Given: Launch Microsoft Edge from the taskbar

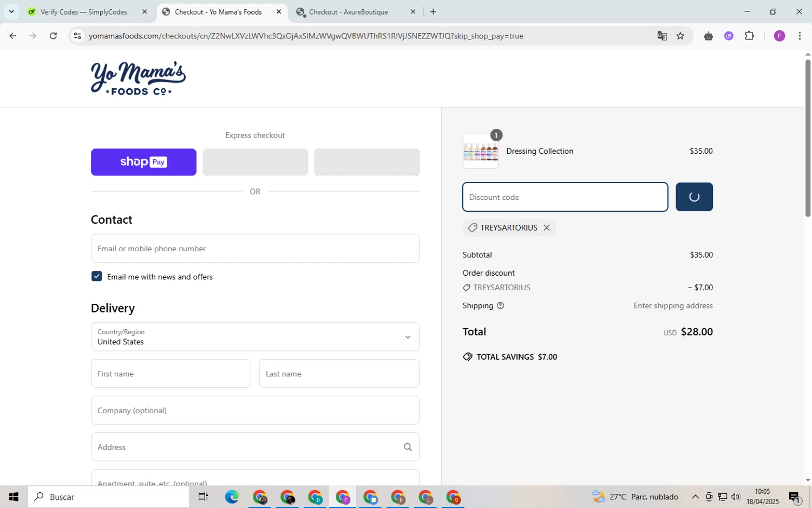Looking at the screenshot, I should pos(232,497).
